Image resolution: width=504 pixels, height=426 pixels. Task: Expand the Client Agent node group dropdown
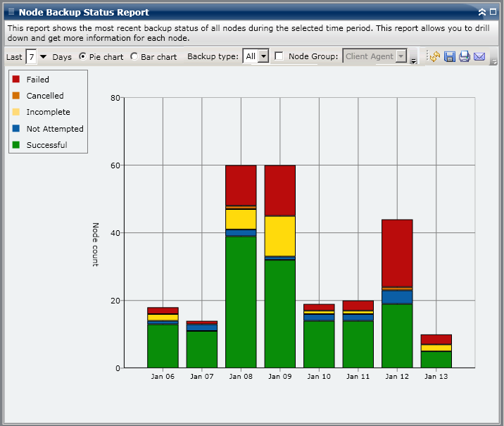click(401, 56)
